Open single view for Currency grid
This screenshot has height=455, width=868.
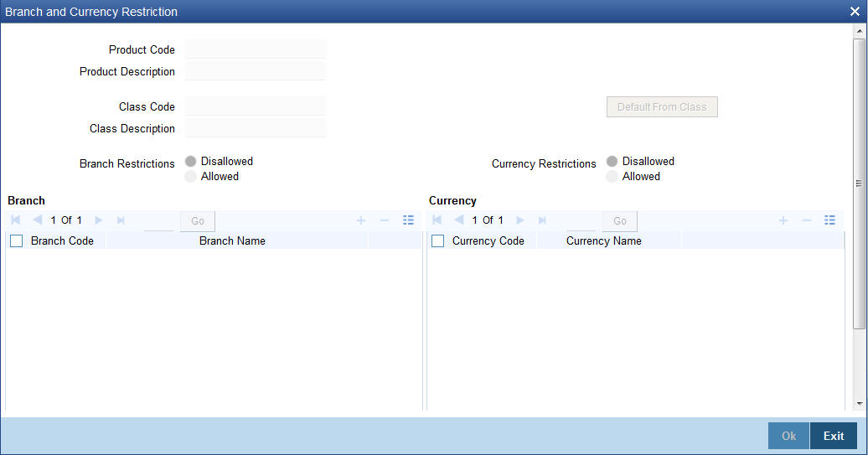coord(829,220)
